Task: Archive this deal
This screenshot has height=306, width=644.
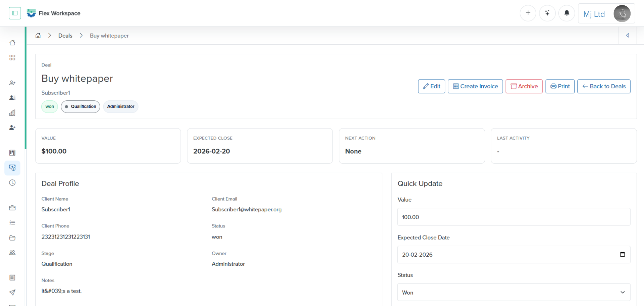Action: tap(524, 86)
